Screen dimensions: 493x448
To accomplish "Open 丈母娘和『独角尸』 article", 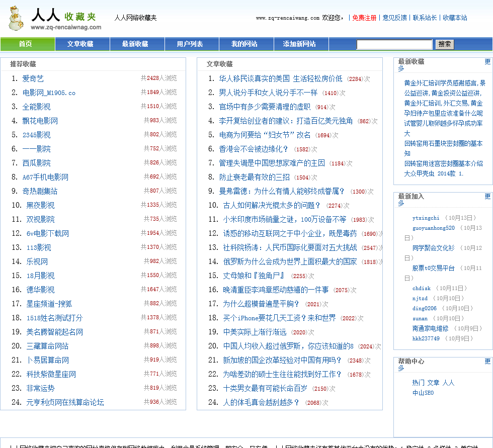I will click(x=254, y=276).
